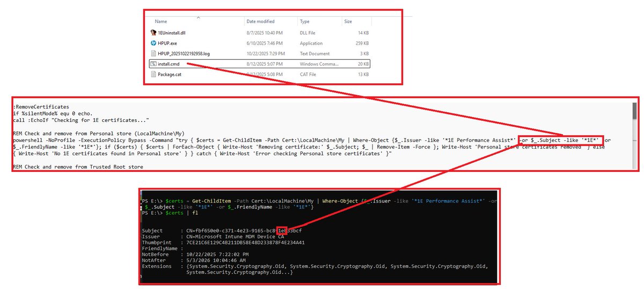This screenshot has width=644, height=289.
Task: Click the NotBefore value 10/22/2025 7:22:02 PM
Action: pos(217,254)
